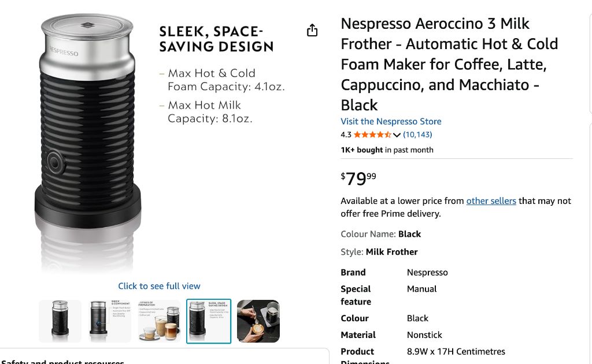Open the star rating breakdown chevron
The image size is (592, 364).
[x=397, y=135]
